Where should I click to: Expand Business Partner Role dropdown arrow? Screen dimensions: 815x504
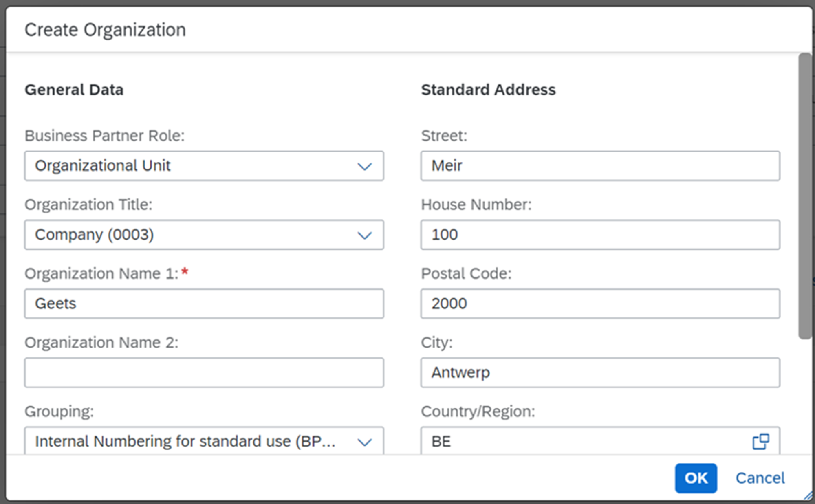[x=364, y=166]
